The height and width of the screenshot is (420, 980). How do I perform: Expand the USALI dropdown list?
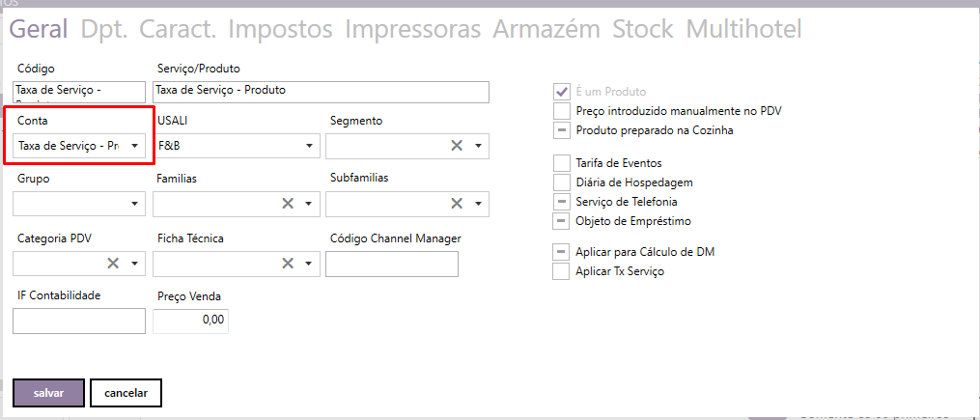click(309, 146)
